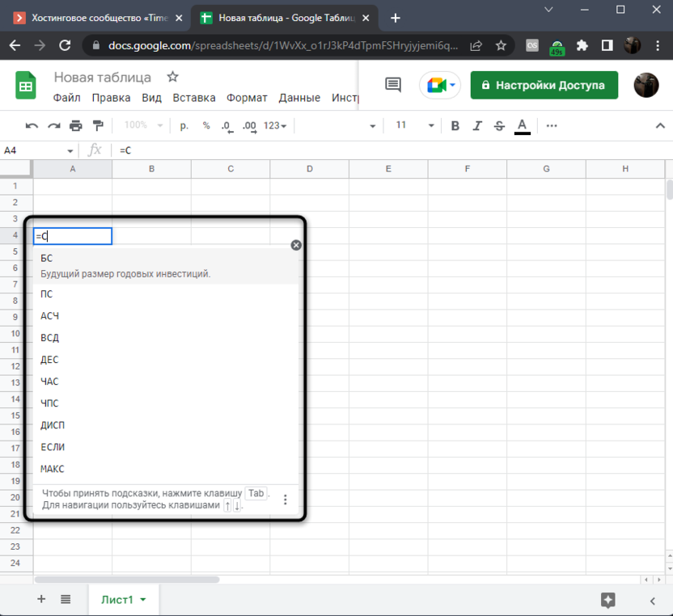Image resolution: width=673 pixels, height=616 pixels.
Task: Star the document next to the title
Action: click(172, 78)
